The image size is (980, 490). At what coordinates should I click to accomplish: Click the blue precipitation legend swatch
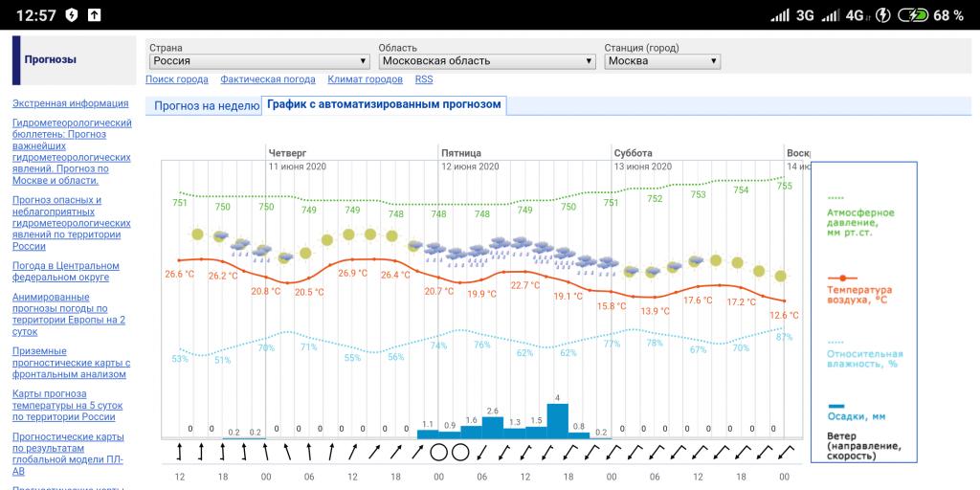pos(835,406)
